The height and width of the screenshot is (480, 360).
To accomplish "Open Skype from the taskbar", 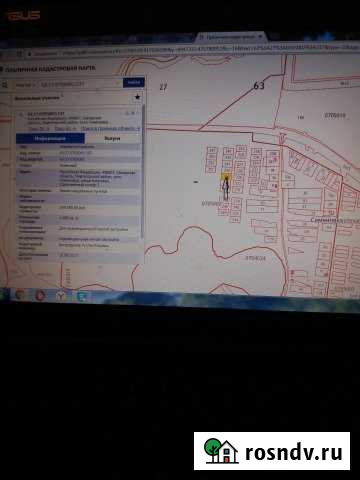I will pos(82,296).
